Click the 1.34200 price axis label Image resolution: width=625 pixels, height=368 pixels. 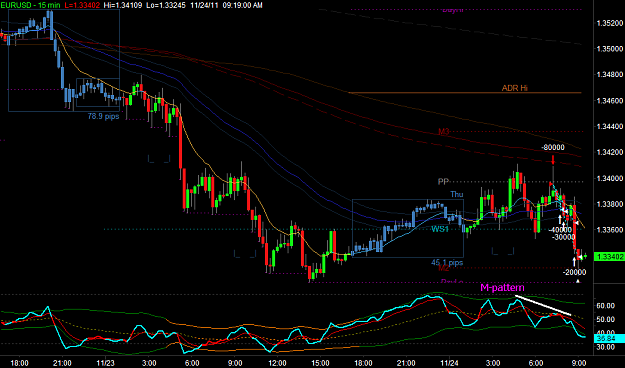pyautogui.click(x=610, y=152)
